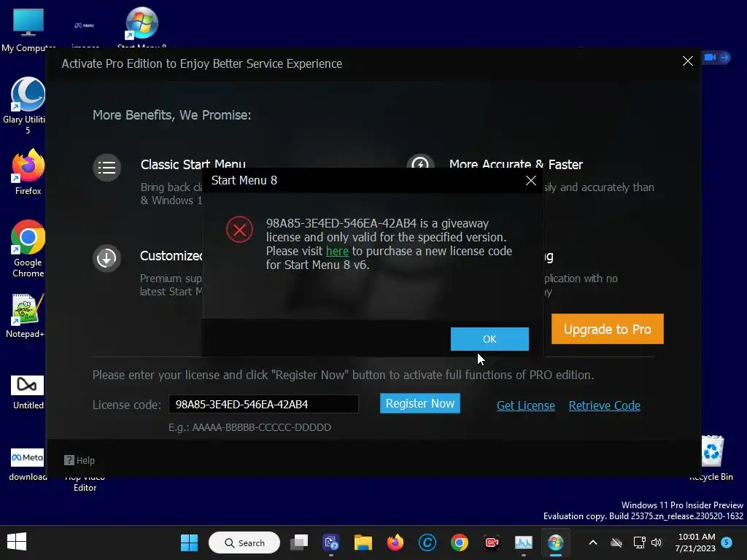The image size is (747, 560).
Task: Open the classic Windows Start flag button
Action: (17, 542)
